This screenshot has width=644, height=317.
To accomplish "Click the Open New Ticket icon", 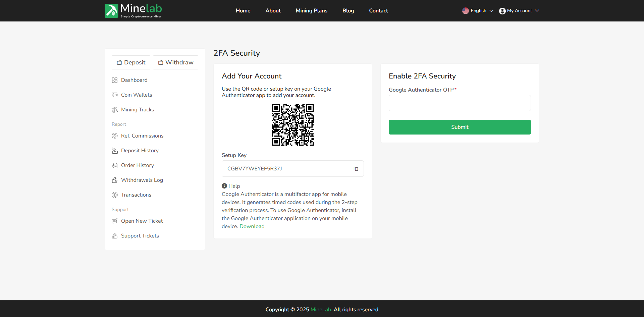I will [x=115, y=221].
